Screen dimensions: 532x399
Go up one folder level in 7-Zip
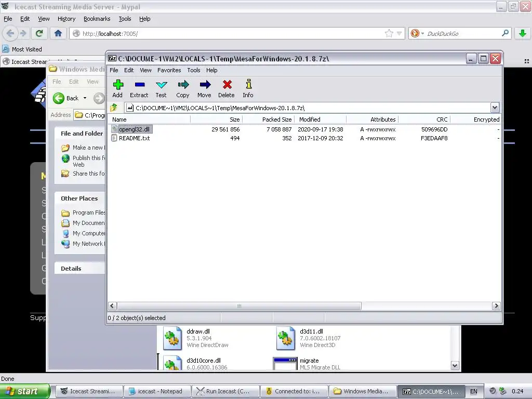tap(114, 108)
